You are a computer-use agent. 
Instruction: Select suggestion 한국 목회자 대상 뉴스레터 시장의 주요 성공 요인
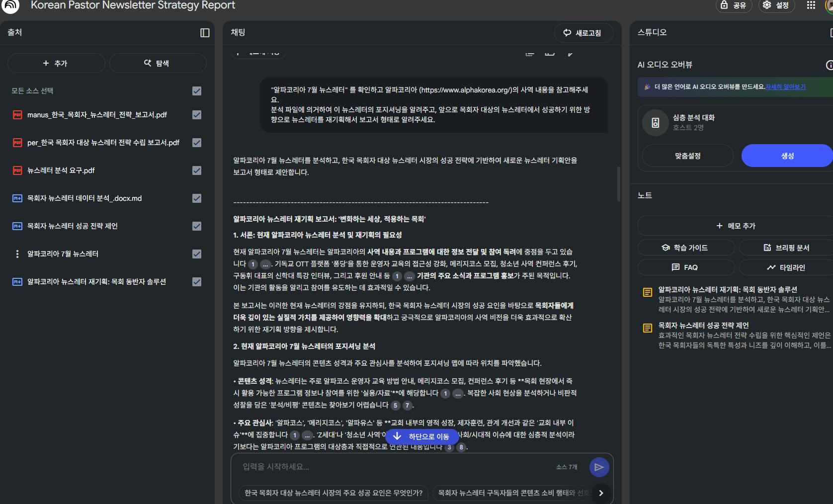pos(333,493)
